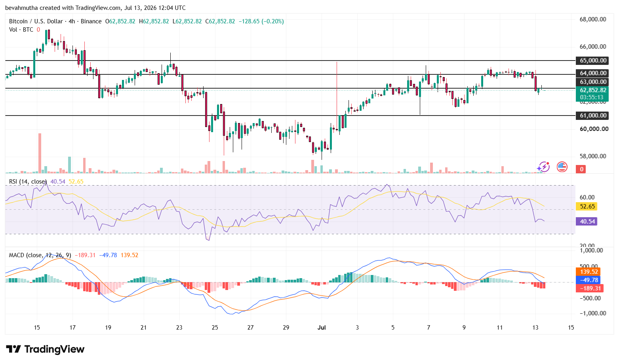The height and width of the screenshot is (364, 619).
Task: Click the close value C62,852.82 in legend
Action: coord(220,21)
